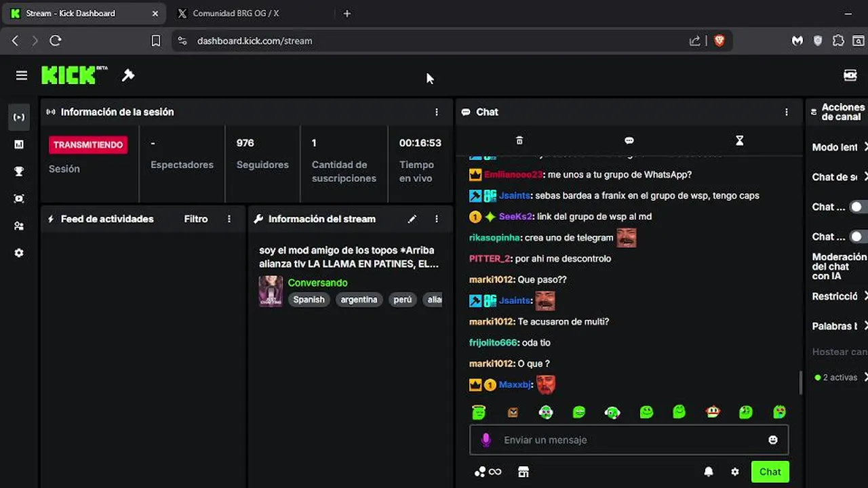Click the Enviar un mensaje input field
Screen dimensions: 868x488
[629, 440]
